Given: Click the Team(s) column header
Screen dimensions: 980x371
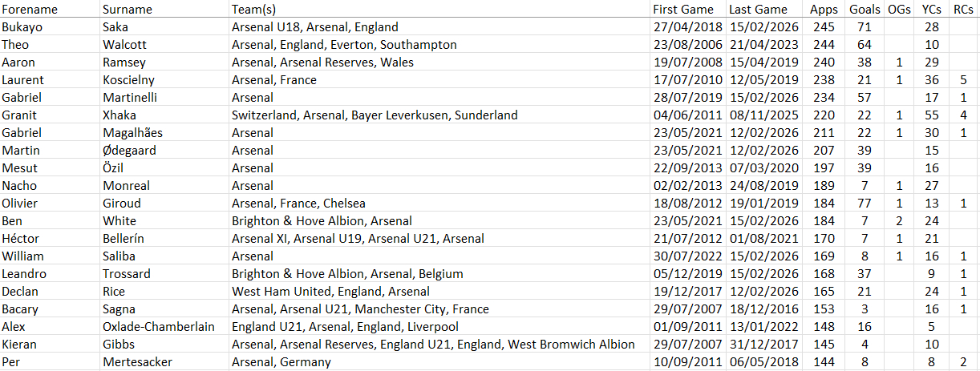Looking at the screenshot, I should [253, 10].
